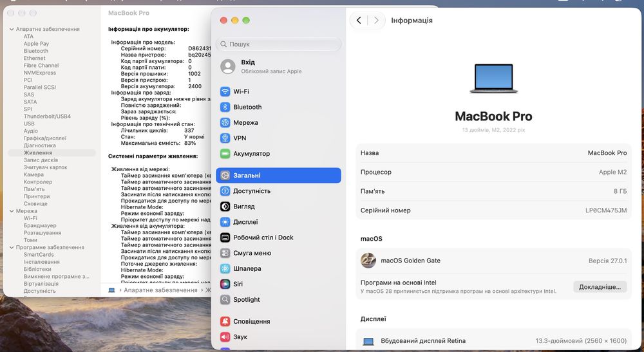Go back in System Settings

click(359, 21)
